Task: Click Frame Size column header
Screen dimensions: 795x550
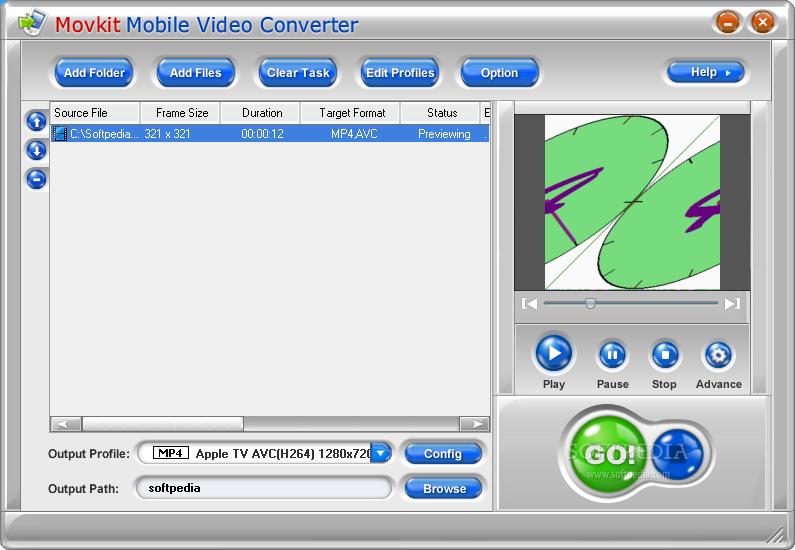Action: point(180,113)
